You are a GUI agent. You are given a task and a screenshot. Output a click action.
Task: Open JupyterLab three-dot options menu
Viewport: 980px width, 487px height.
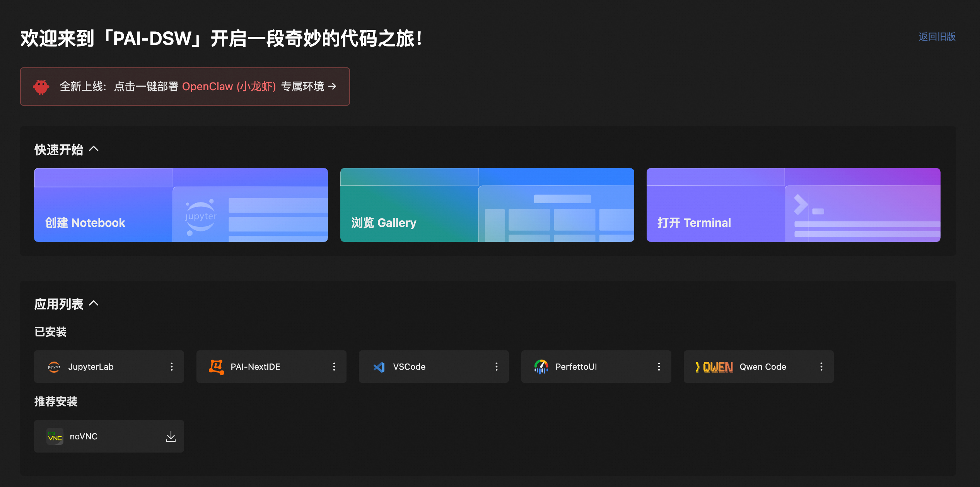click(x=172, y=367)
